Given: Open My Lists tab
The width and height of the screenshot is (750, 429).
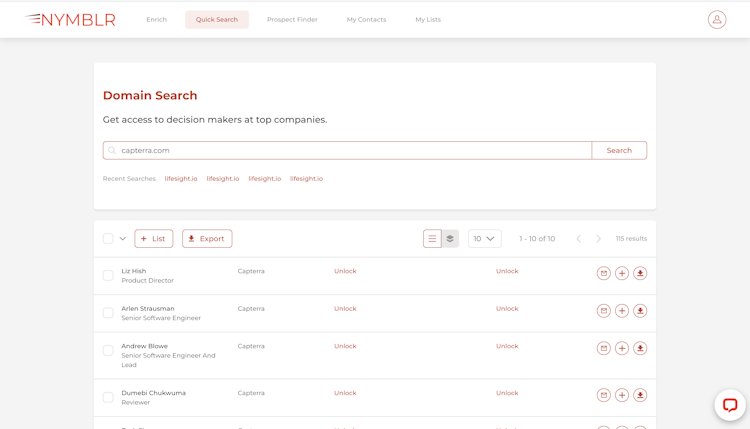Looking at the screenshot, I should click(428, 20).
